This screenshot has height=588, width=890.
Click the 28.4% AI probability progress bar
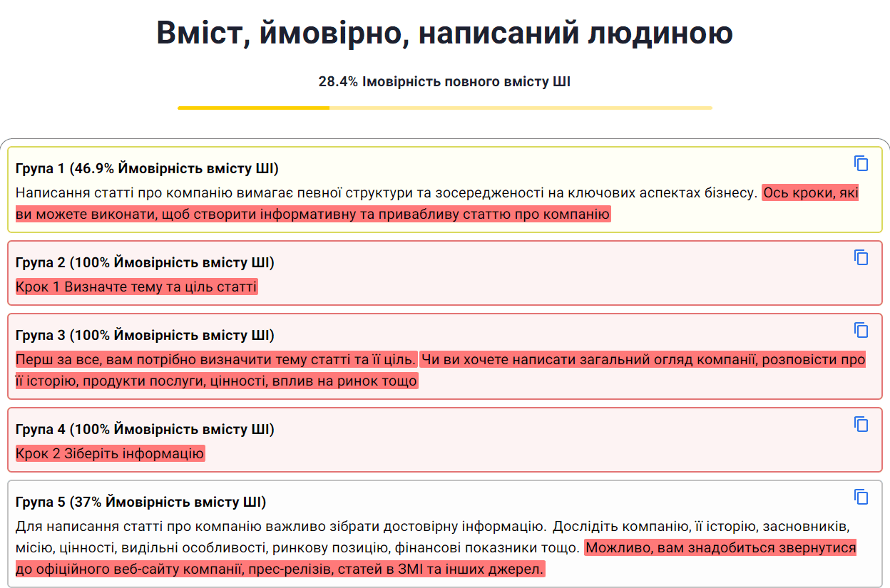click(x=444, y=107)
